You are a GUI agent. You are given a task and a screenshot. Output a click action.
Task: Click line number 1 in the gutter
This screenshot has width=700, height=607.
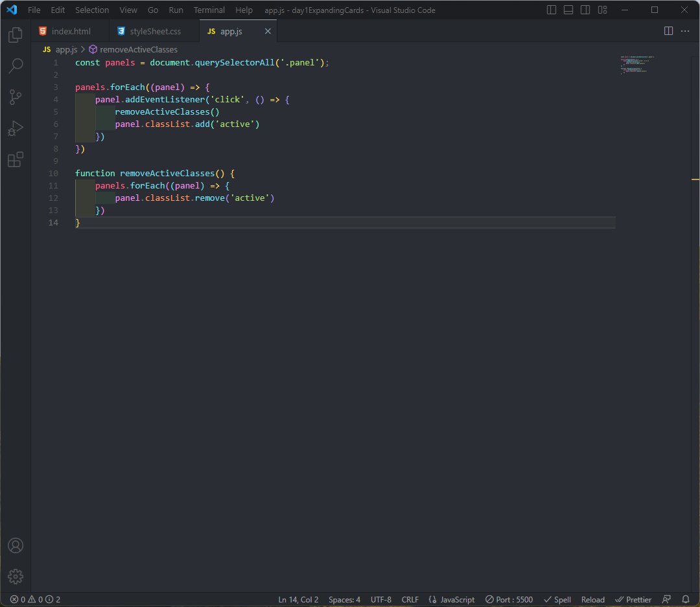pos(56,62)
